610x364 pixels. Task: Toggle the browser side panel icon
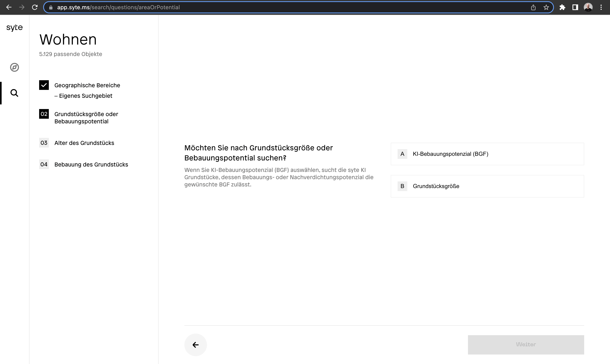click(x=575, y=7)
